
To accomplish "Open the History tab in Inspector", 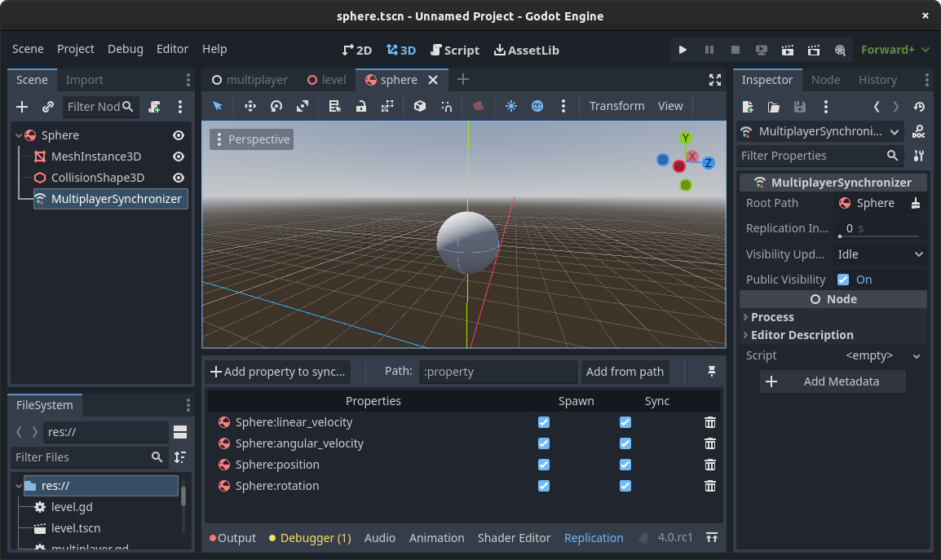I will [877, 80].
